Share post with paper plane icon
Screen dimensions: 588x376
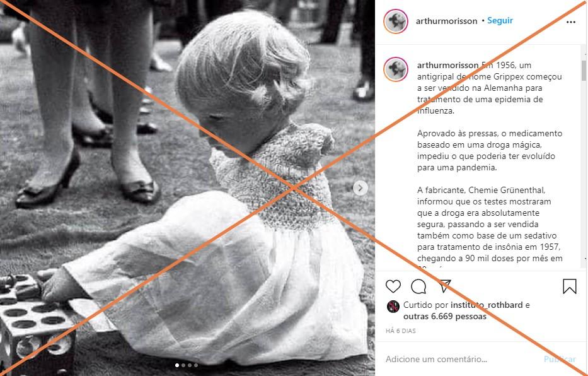(x=444, y=286)
